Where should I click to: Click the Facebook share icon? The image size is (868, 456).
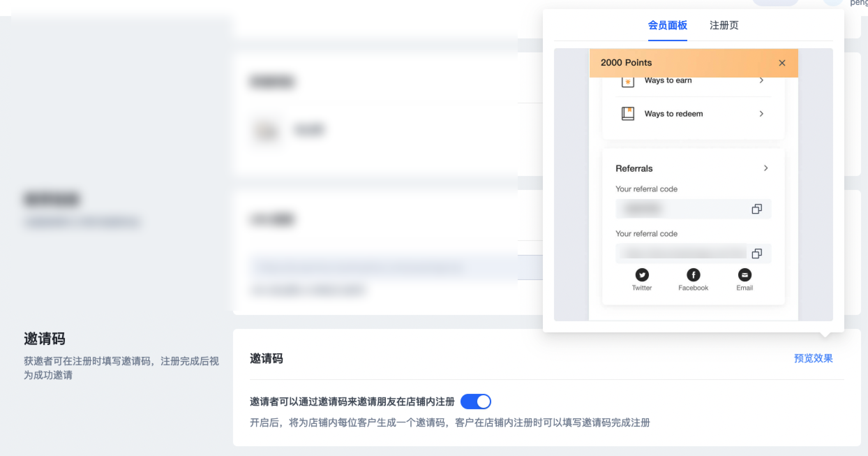click(693, 275)
